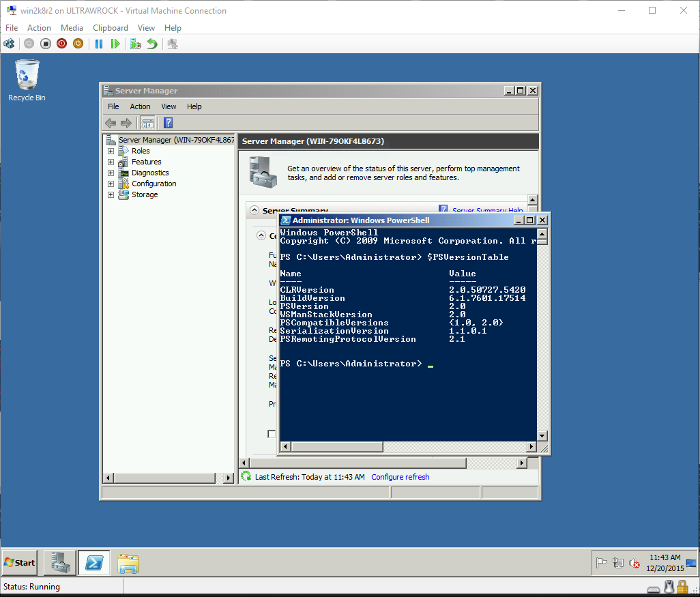Open Windows Explorer from taskbar
The width and height of the screenshot is (700, 597).
click(x=128, y=563)
